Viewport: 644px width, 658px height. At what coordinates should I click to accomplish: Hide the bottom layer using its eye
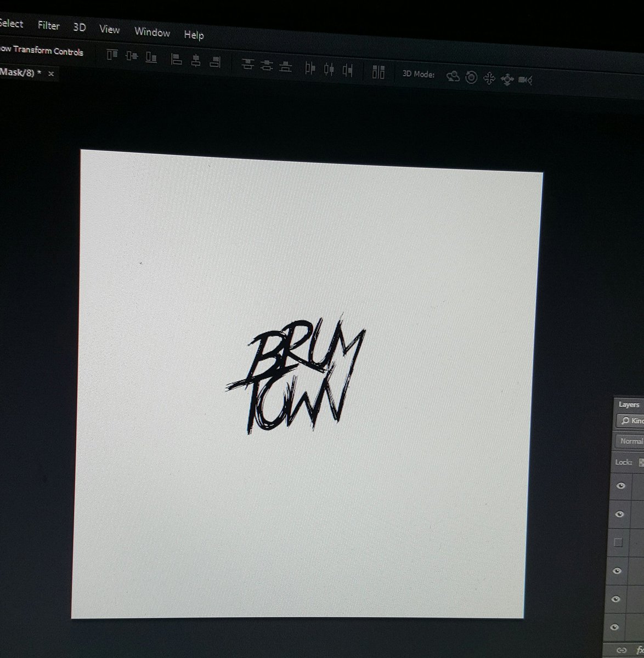[615, 627]
